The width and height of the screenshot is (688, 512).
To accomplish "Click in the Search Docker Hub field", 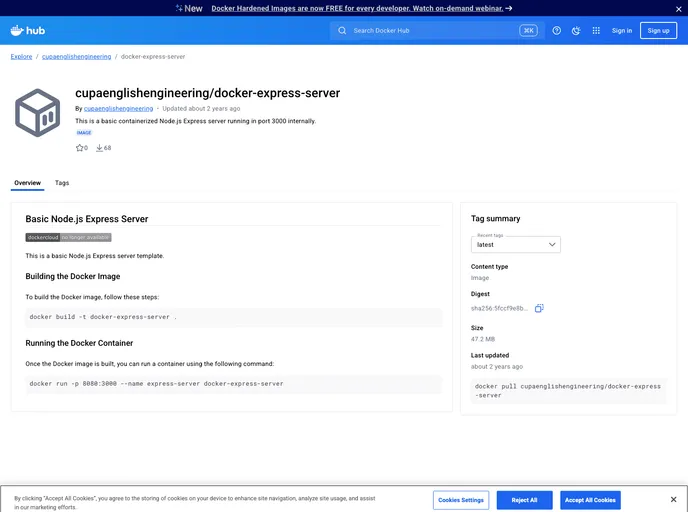I will tap(430, 30).
